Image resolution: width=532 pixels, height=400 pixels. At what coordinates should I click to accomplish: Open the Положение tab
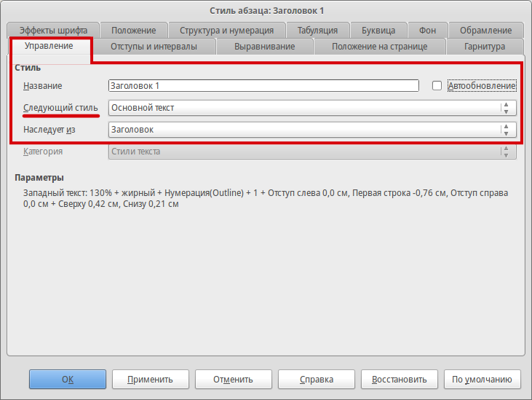tap(134, 30)
